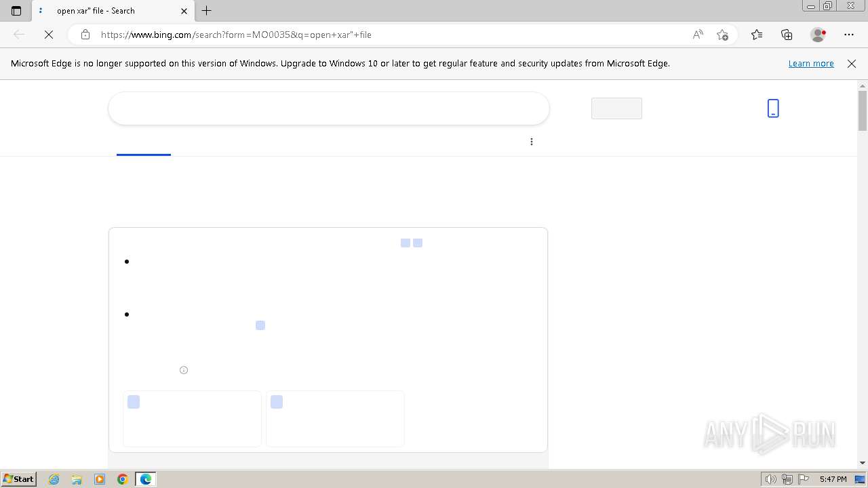Viewport: 868px width, 488px height.
Task: Open File Explorer from the taskbar
Action: (77, 479)
